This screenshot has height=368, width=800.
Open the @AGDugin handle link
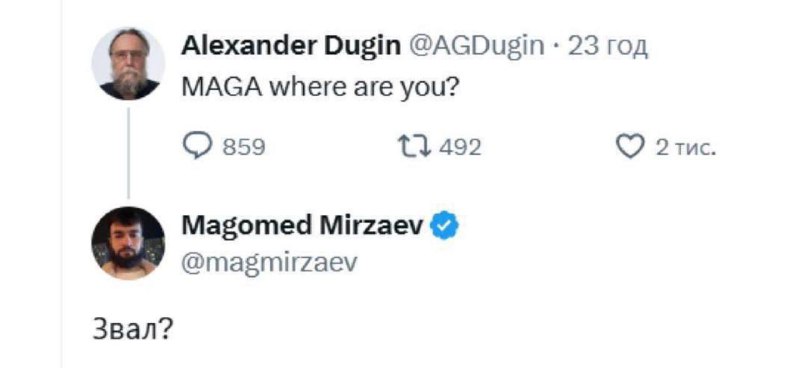[x=474, y=48]
